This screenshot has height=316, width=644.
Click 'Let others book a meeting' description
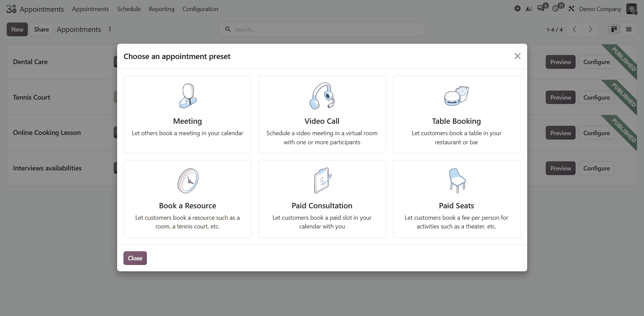(x=187, y=133)
